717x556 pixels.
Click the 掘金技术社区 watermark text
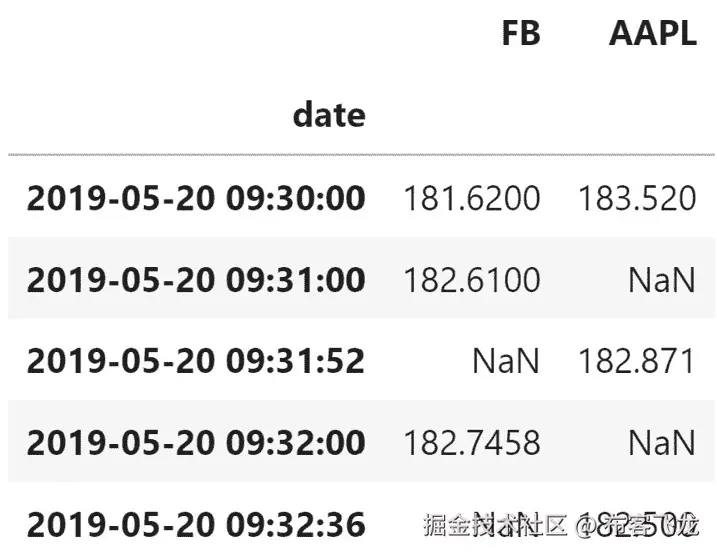pyautogui.click(x=495, y=523)
